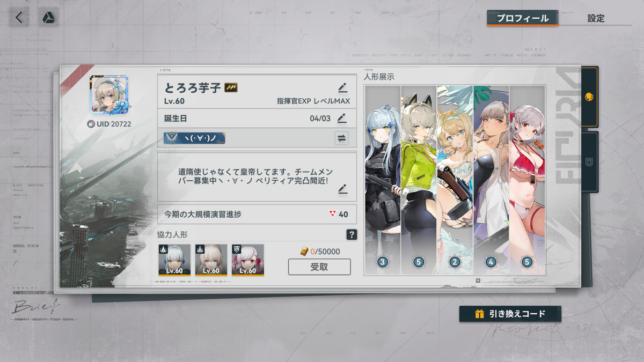
Task: Edit the 誕生日 birthday with pencil icon
Action: coord(342,117)
